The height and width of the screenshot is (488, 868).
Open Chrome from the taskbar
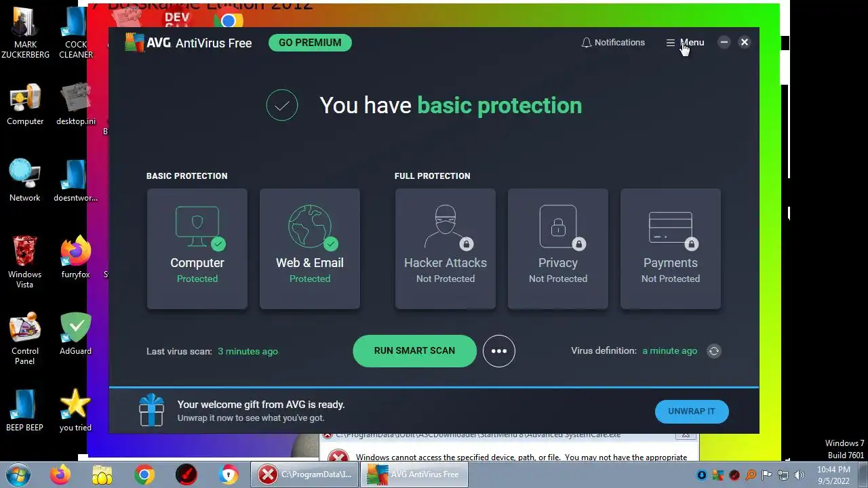tap(144, 474)
